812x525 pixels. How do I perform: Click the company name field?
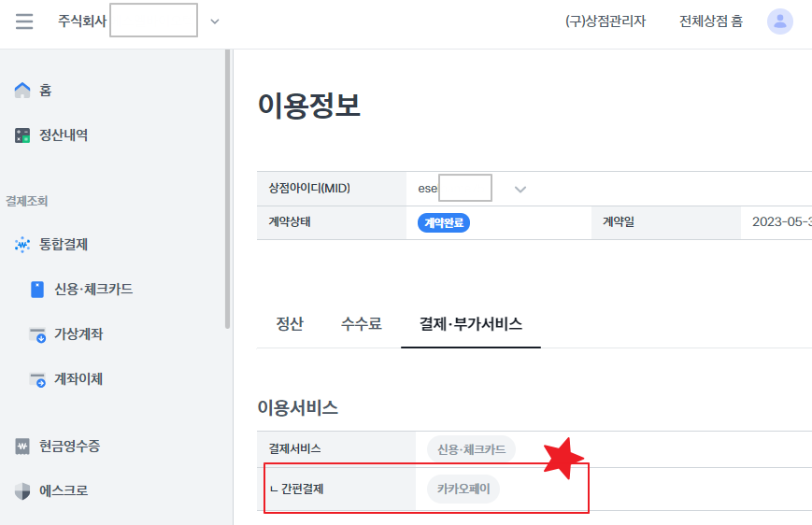154,21
